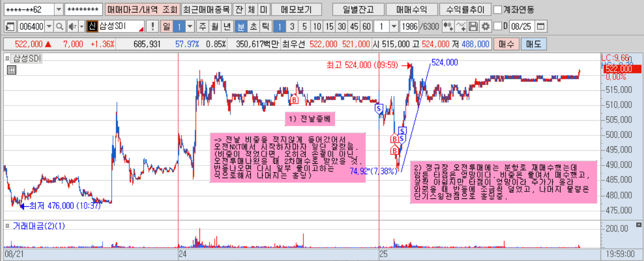Screen dimensions: 644x261
Task: Click the add candlestick chart icon
Action: point(448,26)
